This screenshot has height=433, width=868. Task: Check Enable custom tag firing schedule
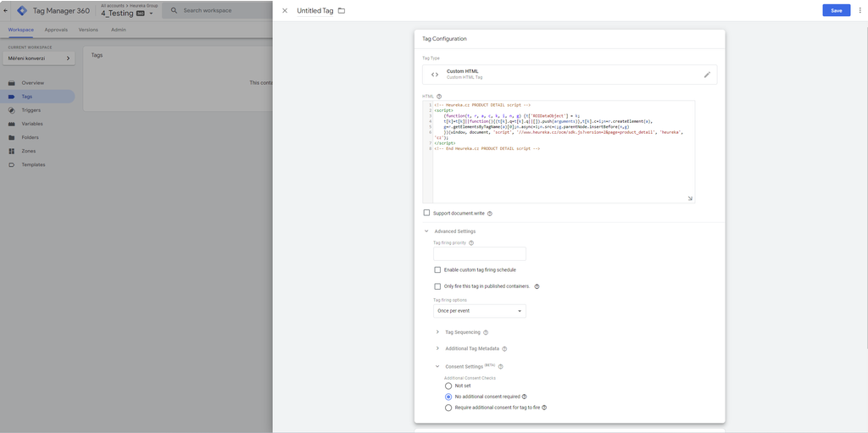click(x=437, y=269)
